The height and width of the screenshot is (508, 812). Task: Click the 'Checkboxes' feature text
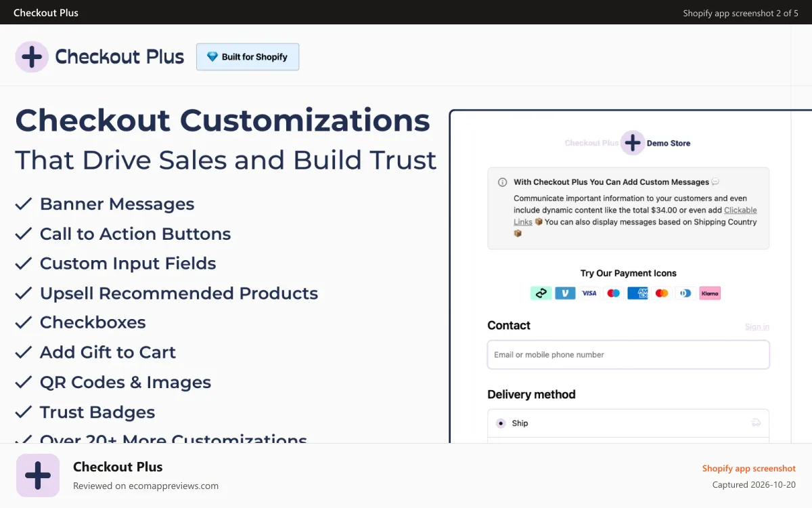click(93, 322)
